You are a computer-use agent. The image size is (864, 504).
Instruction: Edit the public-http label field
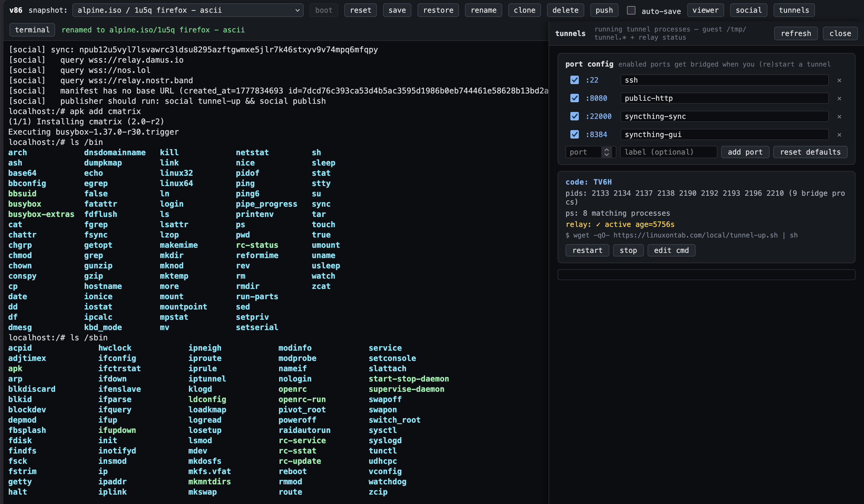point(724,98)
